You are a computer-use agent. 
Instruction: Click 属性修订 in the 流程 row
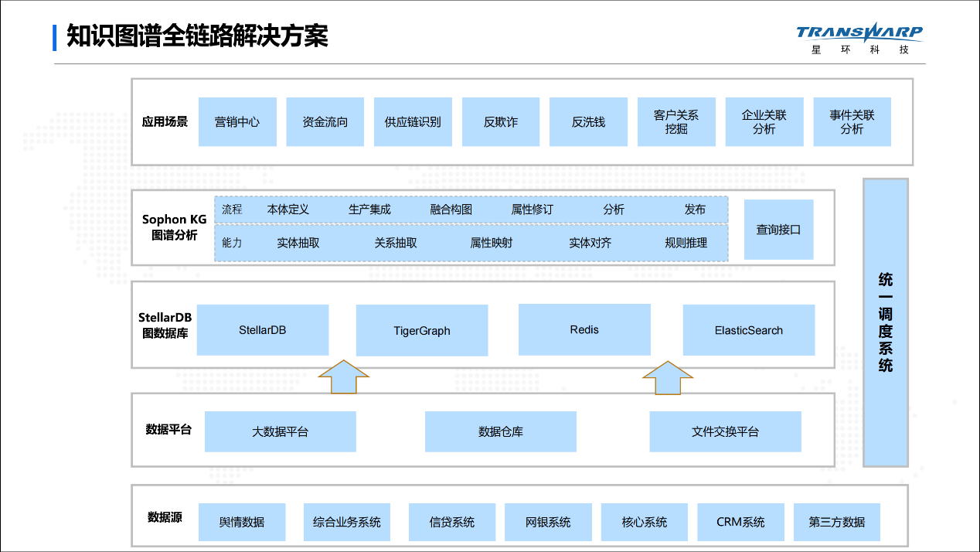click(533, 210)
